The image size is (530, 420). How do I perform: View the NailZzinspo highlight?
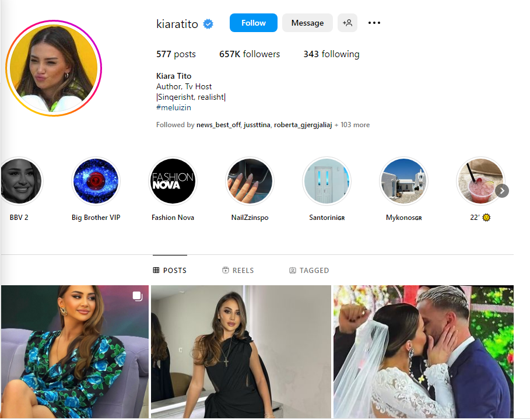point(250,181)
